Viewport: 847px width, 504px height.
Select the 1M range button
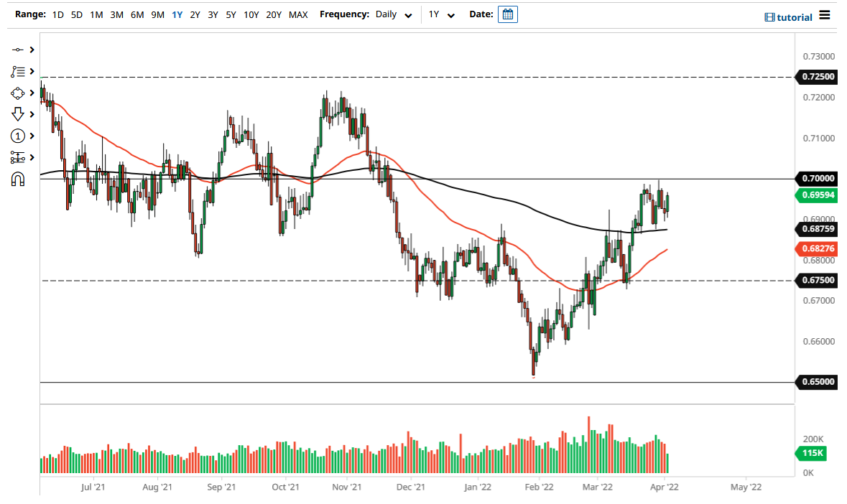[96, 14]
